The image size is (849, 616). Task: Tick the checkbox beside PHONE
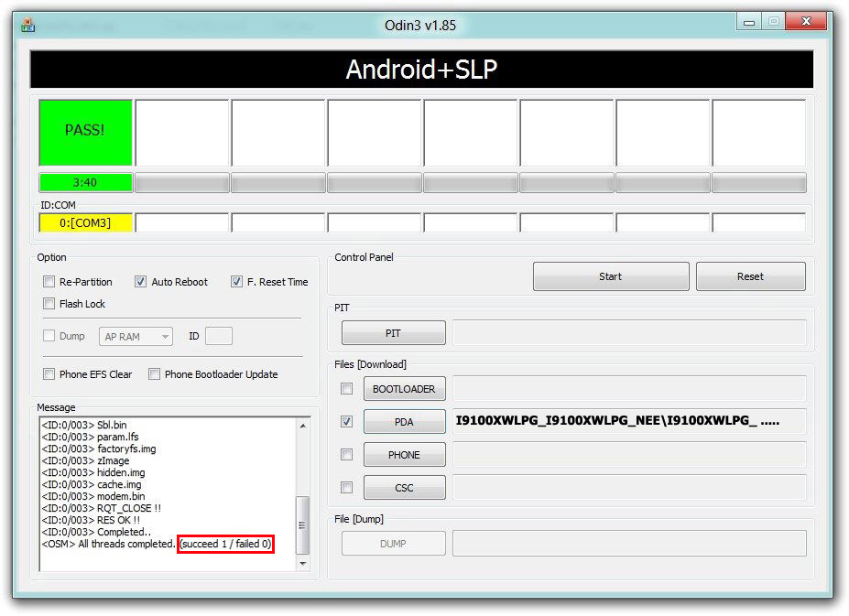(346, 455)
